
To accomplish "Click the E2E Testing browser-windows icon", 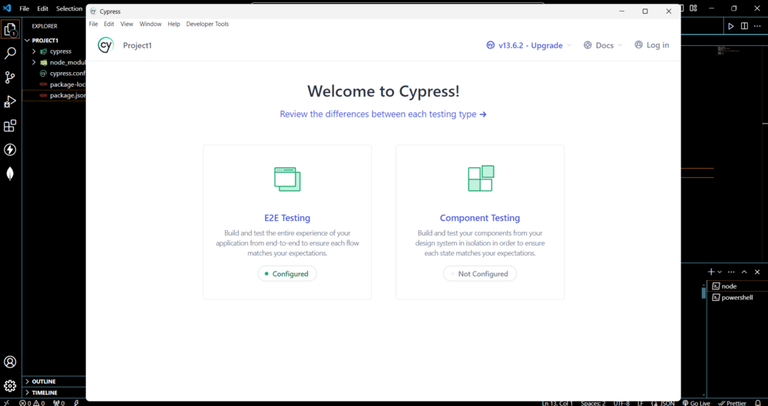I will (288, 179).
